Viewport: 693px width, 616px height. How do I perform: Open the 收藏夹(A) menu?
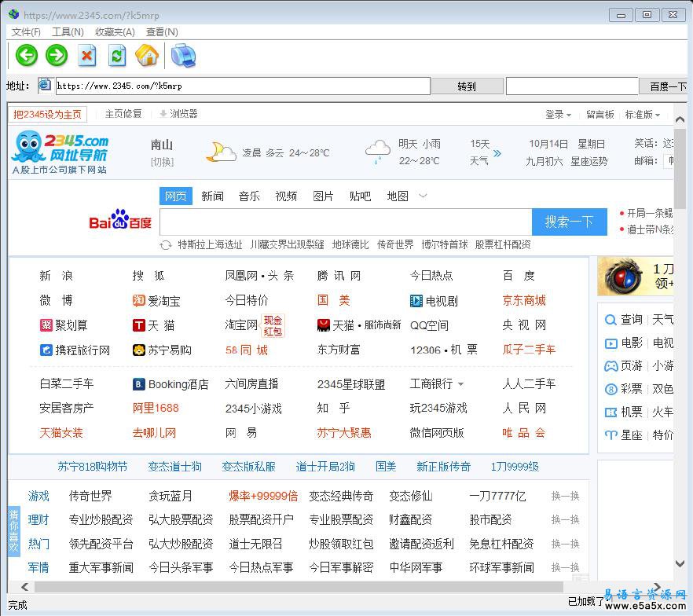pos(115,31)
